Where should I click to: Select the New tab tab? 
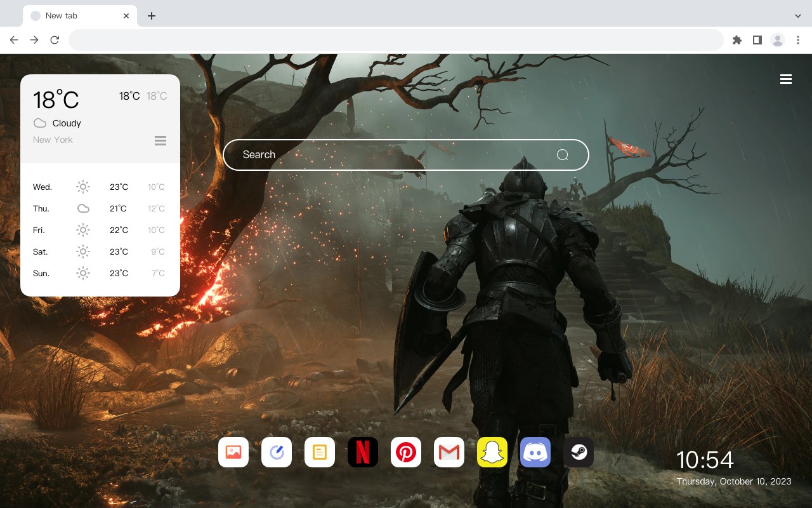[80, 16]
